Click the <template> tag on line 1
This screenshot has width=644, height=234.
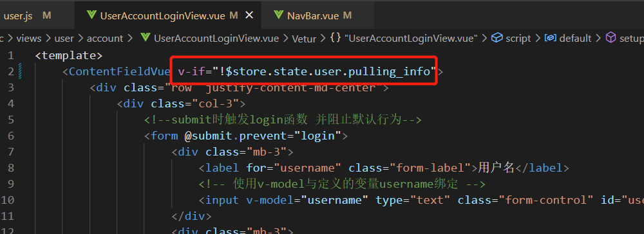coord(69,55)
